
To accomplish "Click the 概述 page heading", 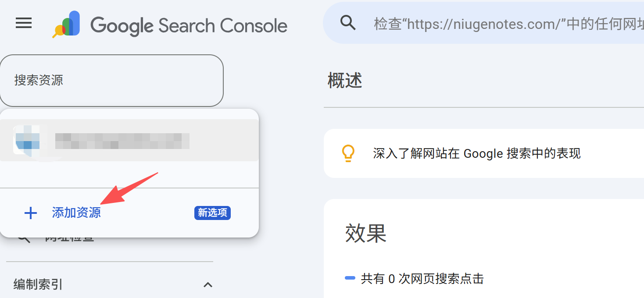I will (345, 81).
